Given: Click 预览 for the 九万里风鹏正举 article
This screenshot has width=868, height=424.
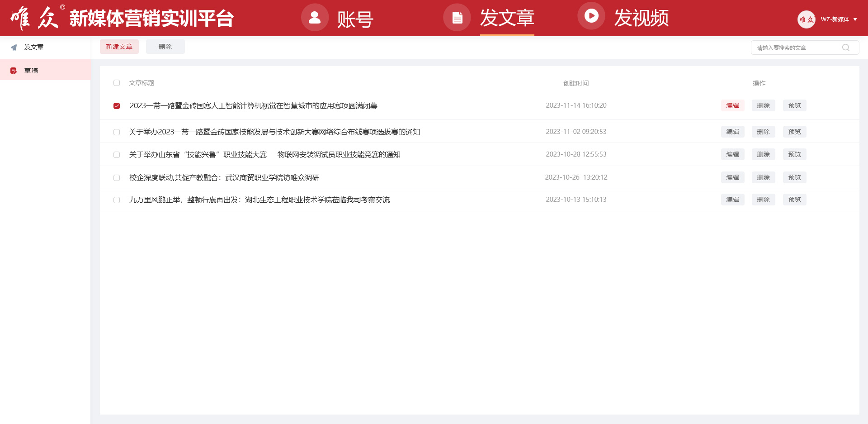Looking at the screenshot, I should tap(794, 200).
